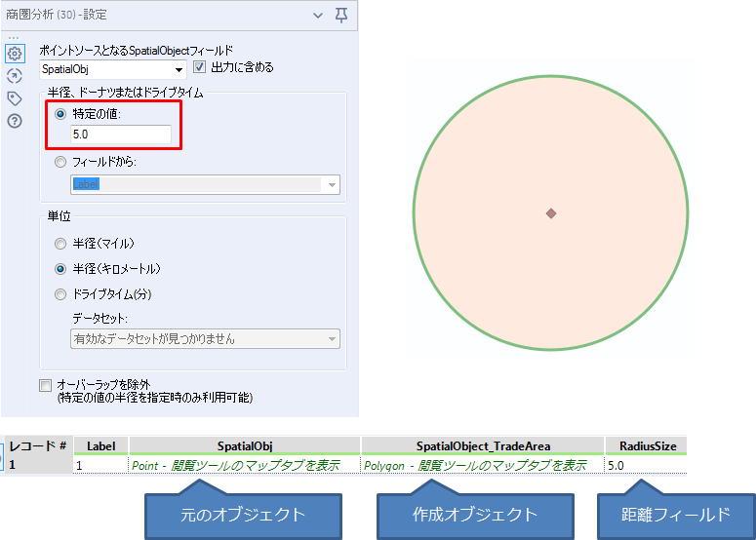Screen dimensions: 756x540
Task: Choose the 半径(マイル) unit option
Action: (60, 244)
